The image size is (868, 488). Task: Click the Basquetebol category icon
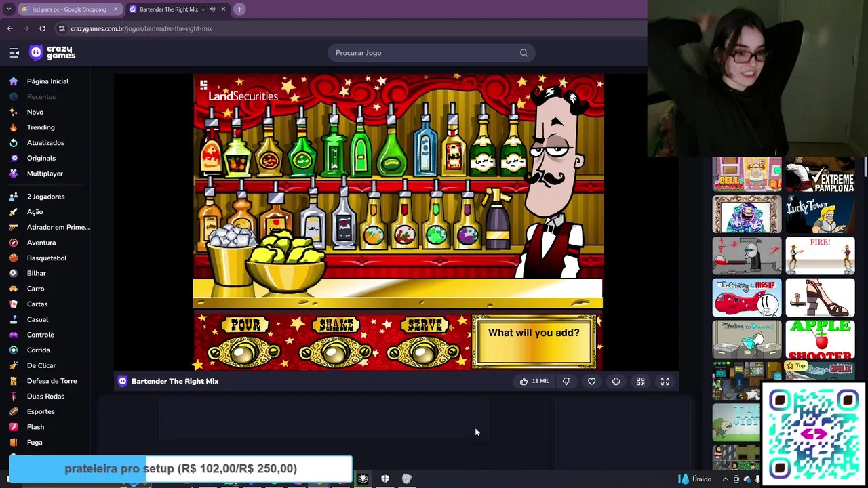pos(14,258)
